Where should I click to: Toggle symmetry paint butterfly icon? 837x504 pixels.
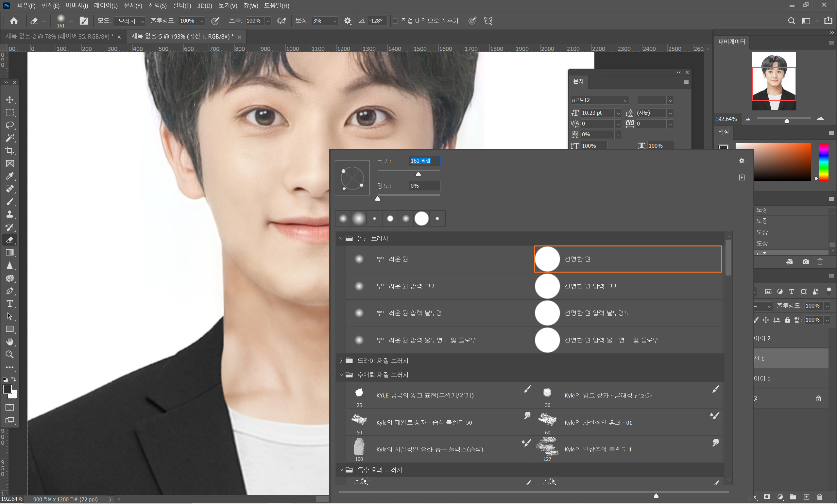(488, 21)
